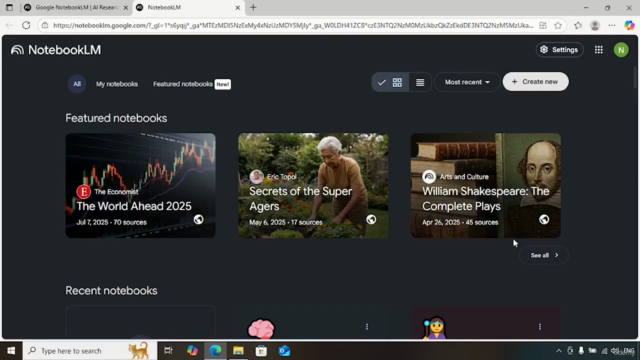640x360 pixels.
Task: Open William Shakespeare Complete Plays notebook
Action: click(485, 185)
